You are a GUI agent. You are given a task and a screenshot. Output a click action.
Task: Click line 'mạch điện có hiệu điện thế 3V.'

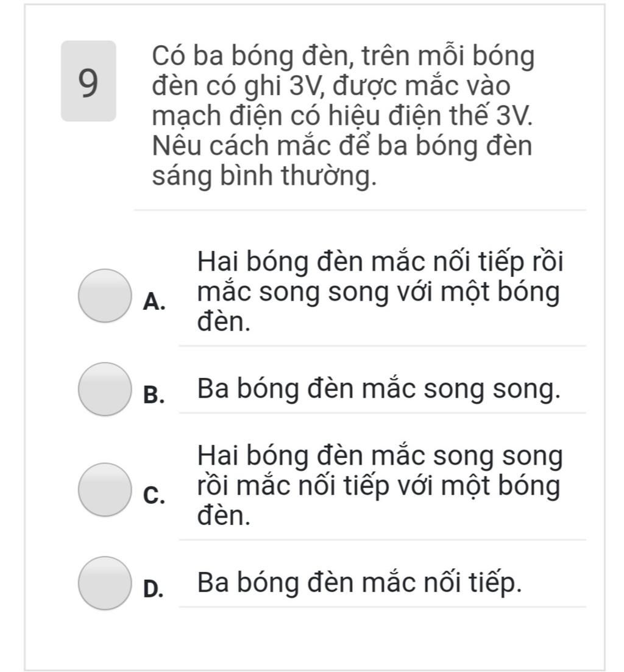coord(342,116)
